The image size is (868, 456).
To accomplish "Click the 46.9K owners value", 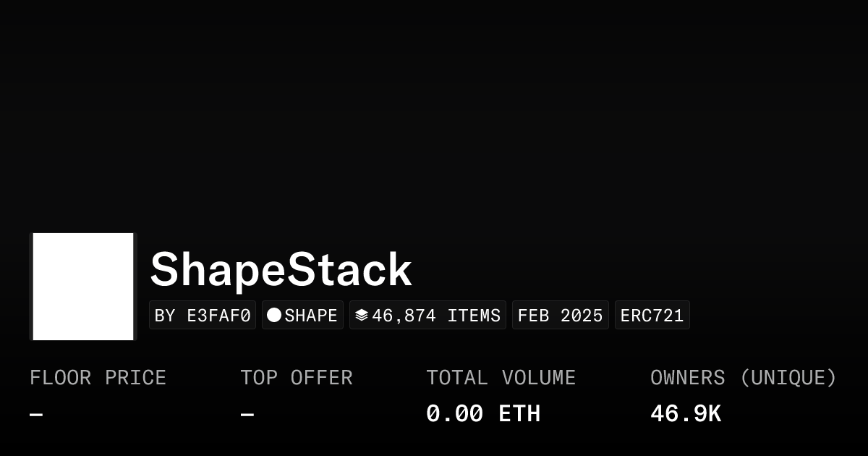I will [685, 414].
